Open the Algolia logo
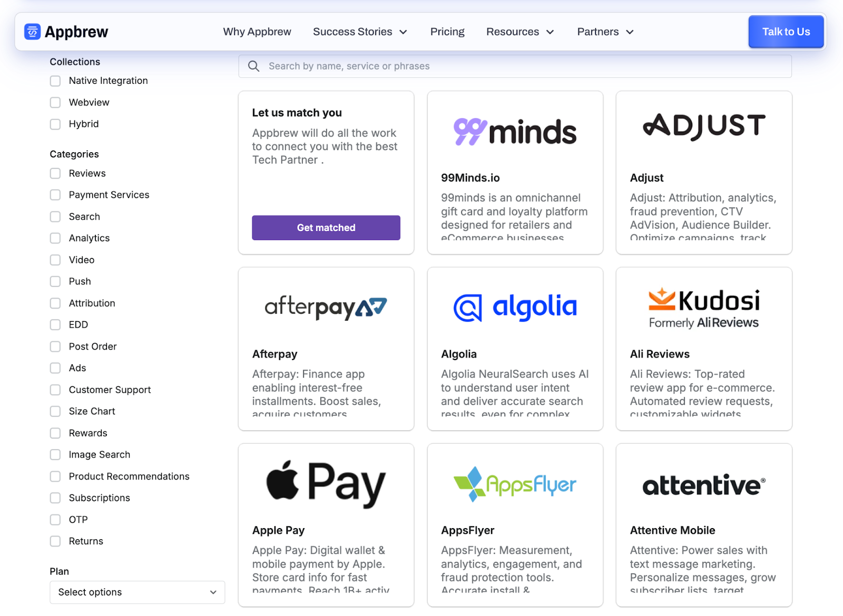This screenshot has width=843, height=616. (515, 307)
